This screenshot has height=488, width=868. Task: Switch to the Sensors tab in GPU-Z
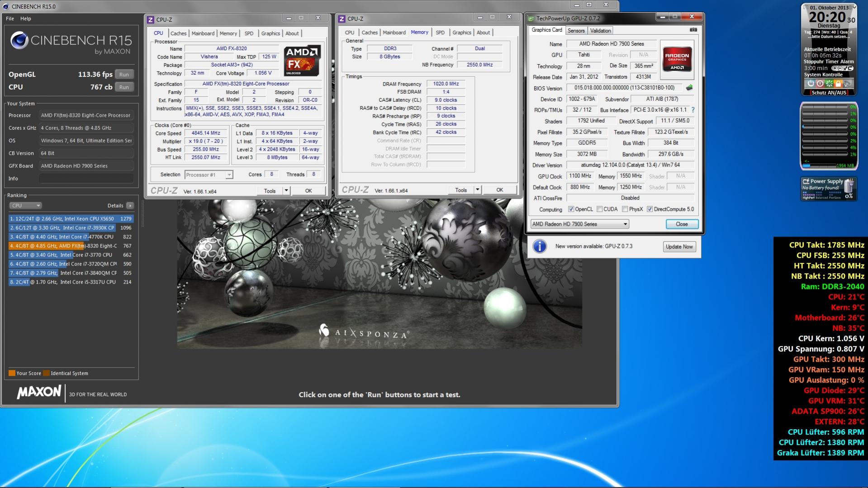coord(576,31)
